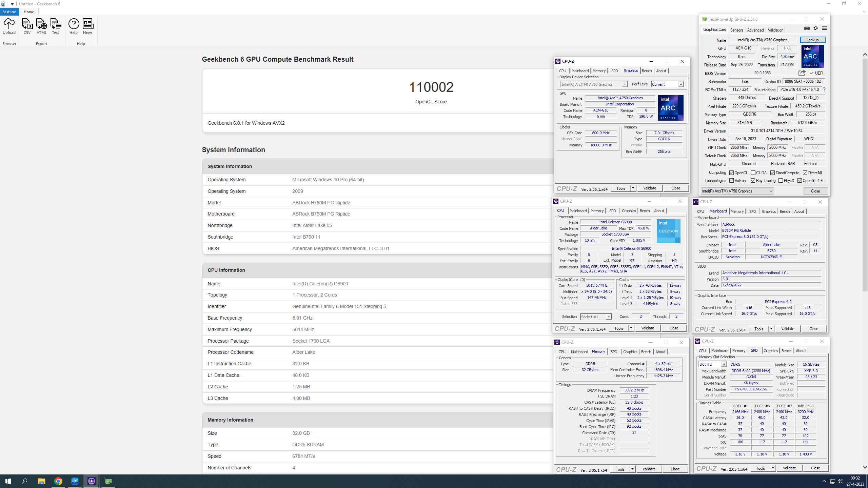Click Close button in GPU-Z

pyautogui.click(x=815, y=191)
